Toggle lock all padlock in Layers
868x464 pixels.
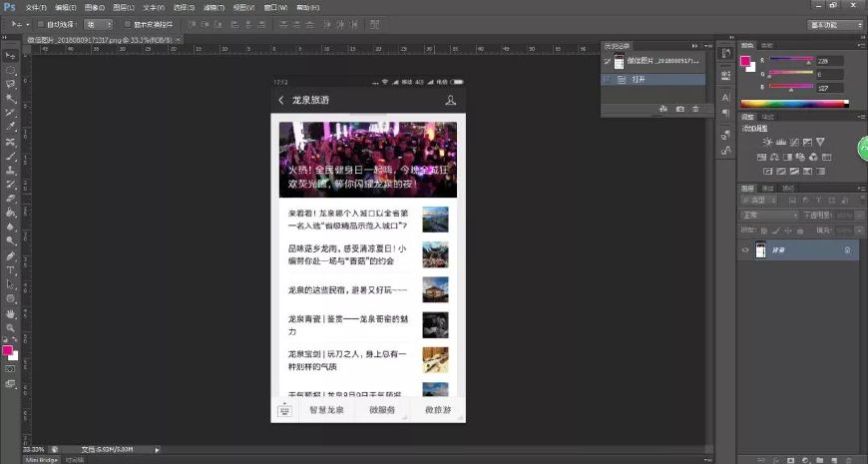click(x=800, y=231)
